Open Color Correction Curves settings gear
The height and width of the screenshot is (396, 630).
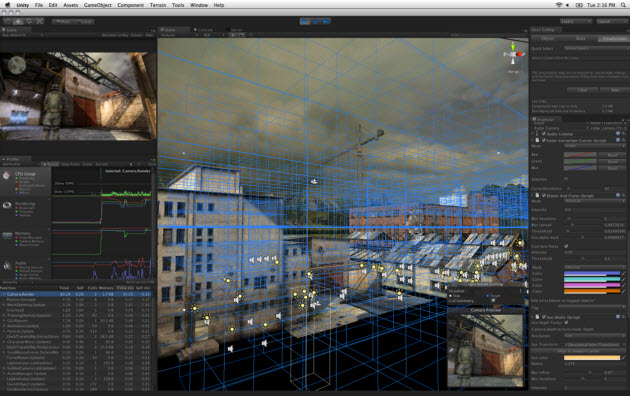pos(624,140)
